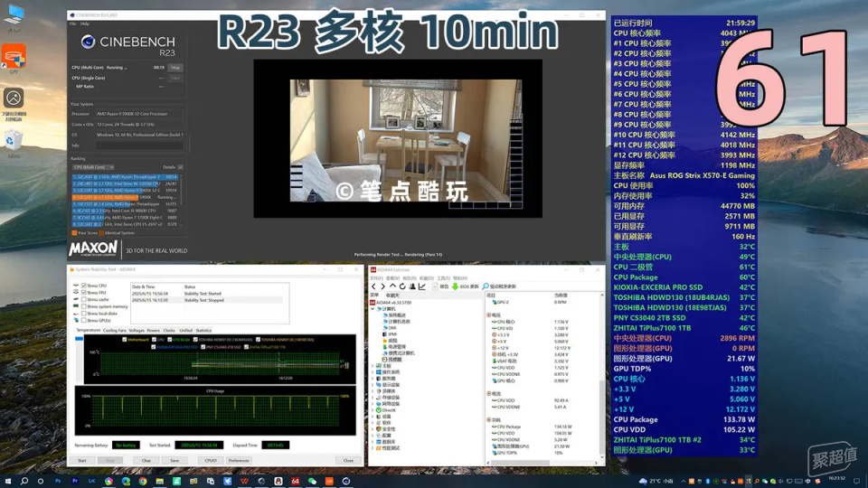The height and width of the screenshot is (488, 868).
Task: Open File Explorer from the taskbar
Action: pos(159,482)
